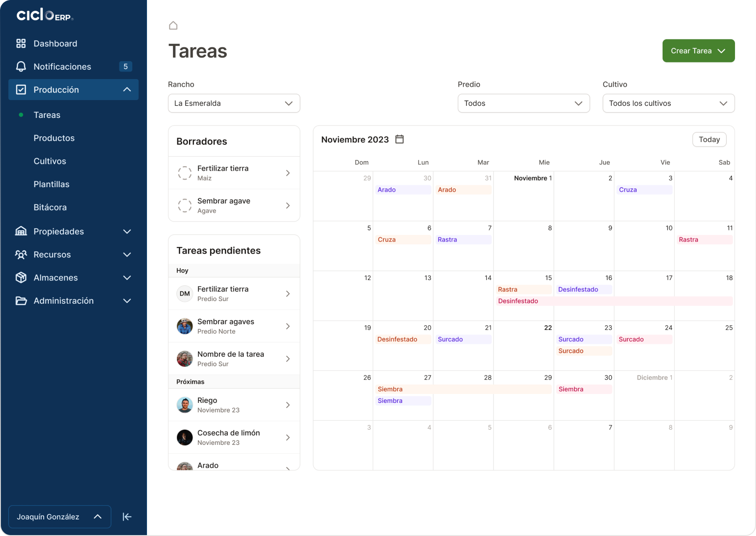This screenshot has width=756, height=536.
Task: Open the Propiedades section icon
Action: click(x=21, y=231)
